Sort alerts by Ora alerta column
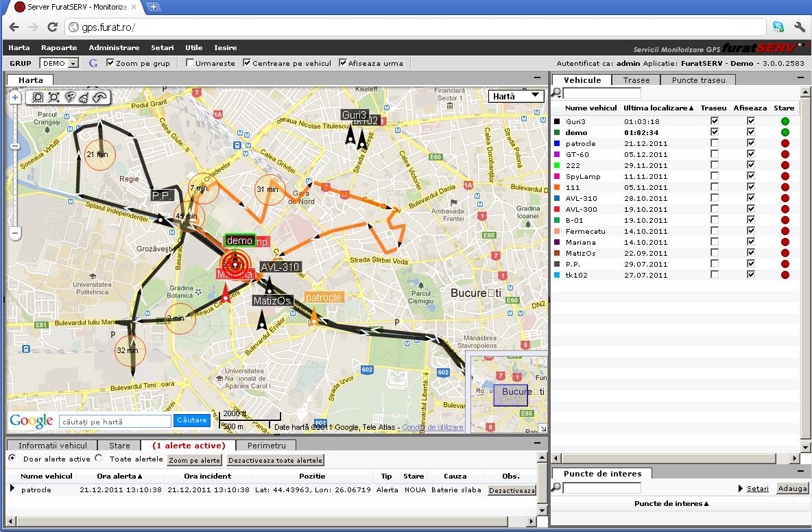Viewport: 812px width, 532px height. point(119,476)
